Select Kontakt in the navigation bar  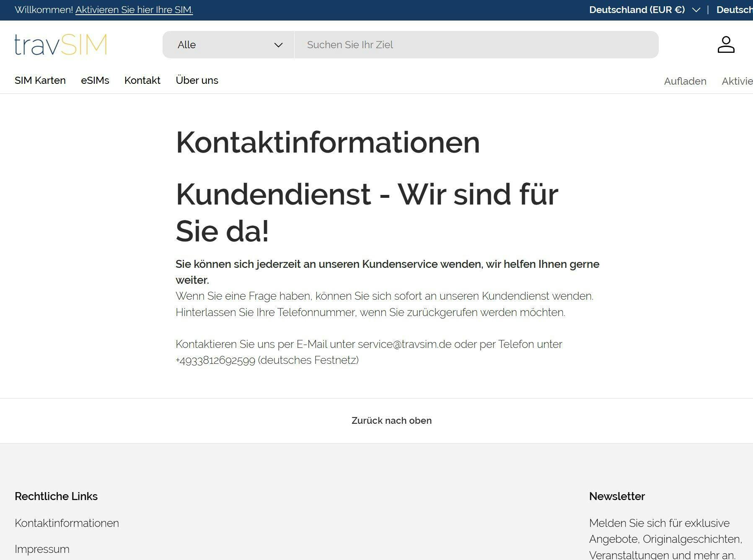tap(142, 80)
